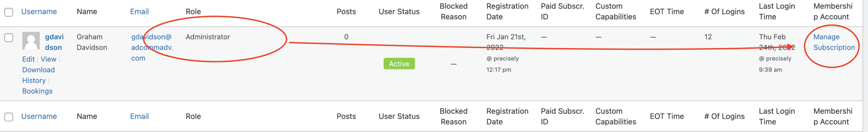Screen dimensions: 868x132
Task: Select all users with top header checkbox
Action: [9, 12]
